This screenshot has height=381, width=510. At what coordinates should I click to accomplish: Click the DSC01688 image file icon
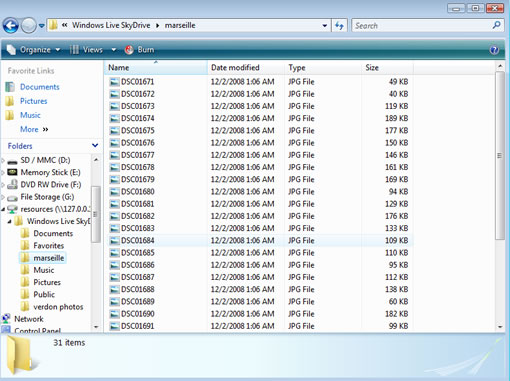pos(114,289)
